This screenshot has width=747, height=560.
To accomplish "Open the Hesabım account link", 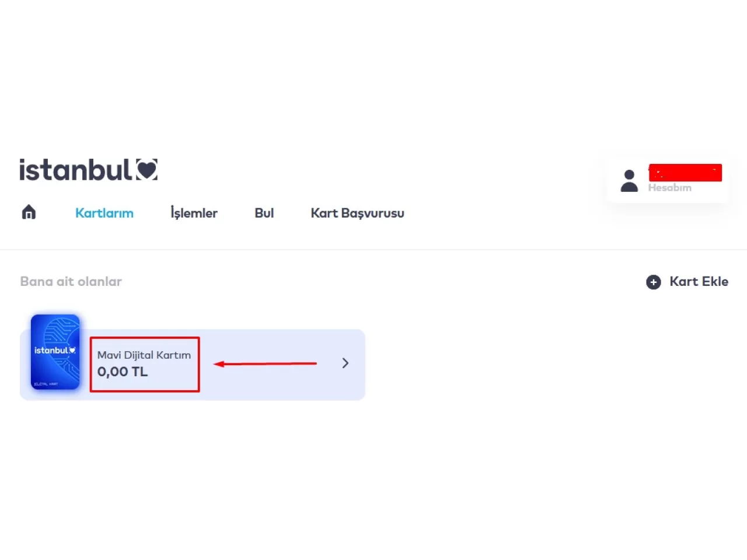I will coord(669,188).
